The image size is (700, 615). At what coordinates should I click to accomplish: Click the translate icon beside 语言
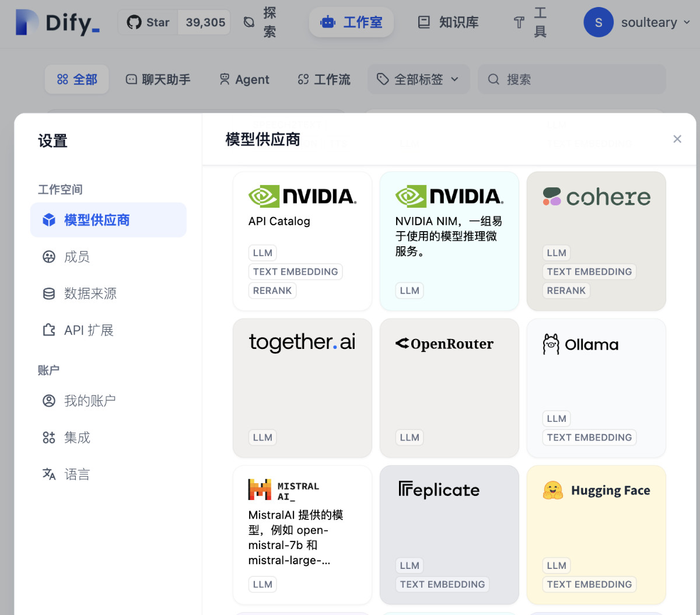click(49, 474)
